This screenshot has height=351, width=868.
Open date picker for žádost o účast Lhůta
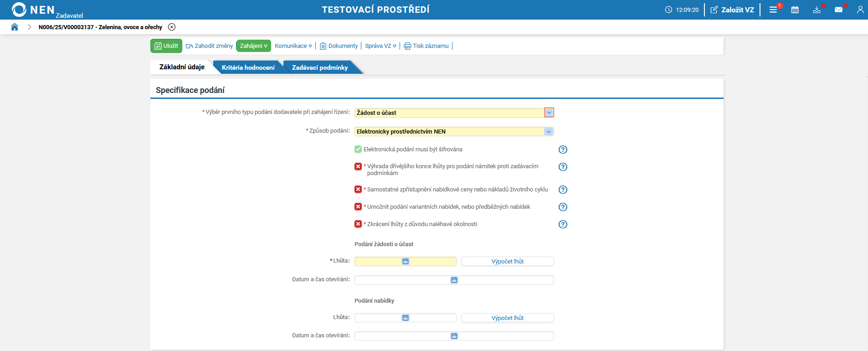pos(406,261)
